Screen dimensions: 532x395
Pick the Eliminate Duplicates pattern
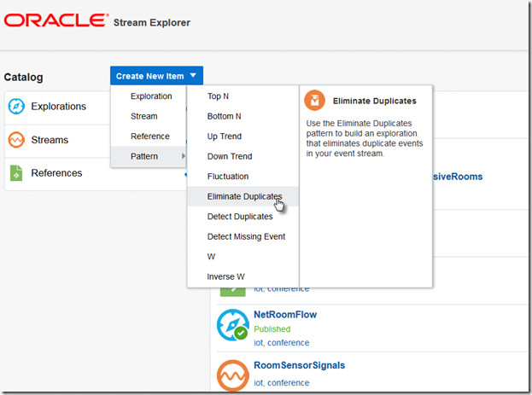243,196
